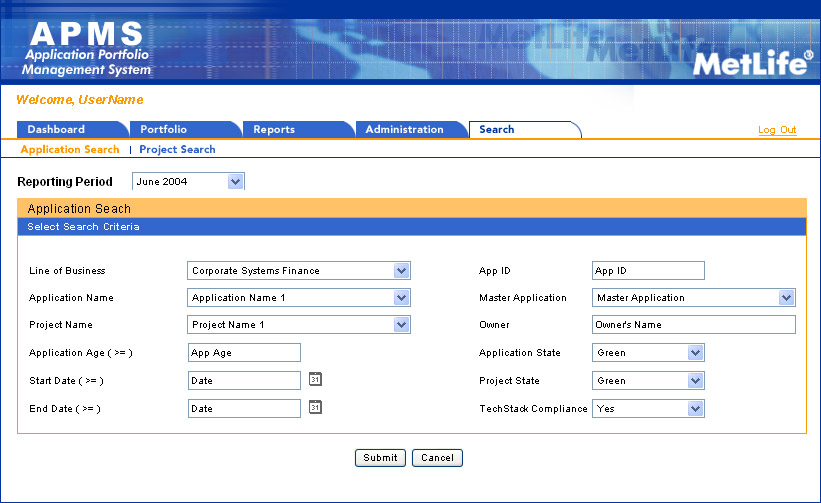Click the Start Date text field
821x503 pixels.
click(x=244, y=381)
